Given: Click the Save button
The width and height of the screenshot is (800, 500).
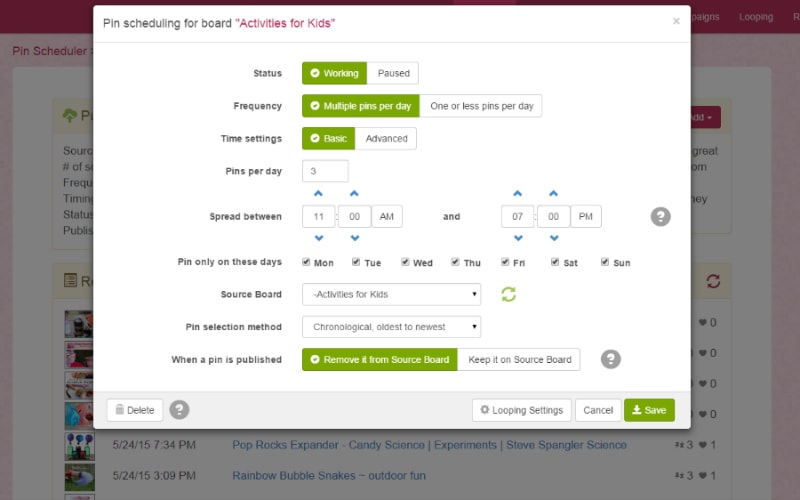Looking at the screenshot, I should (649, 410).
